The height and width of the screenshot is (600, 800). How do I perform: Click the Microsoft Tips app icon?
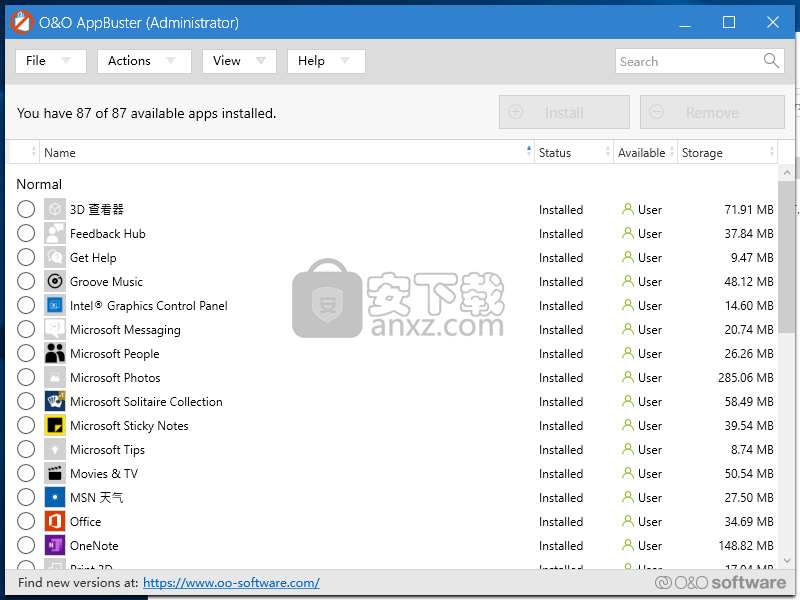55,449
